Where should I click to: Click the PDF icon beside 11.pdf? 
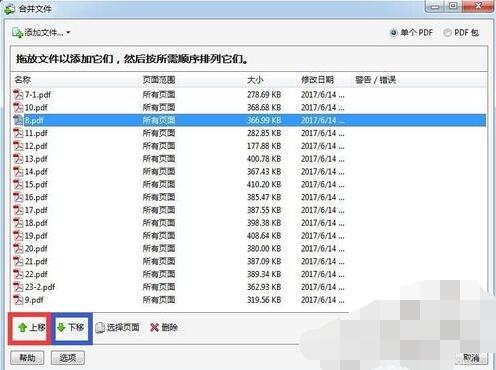[18, 133]
